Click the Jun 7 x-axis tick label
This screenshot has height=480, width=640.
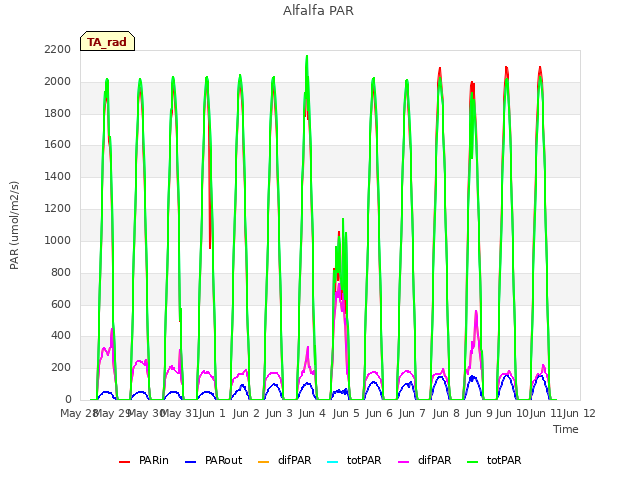coord(412,413)
